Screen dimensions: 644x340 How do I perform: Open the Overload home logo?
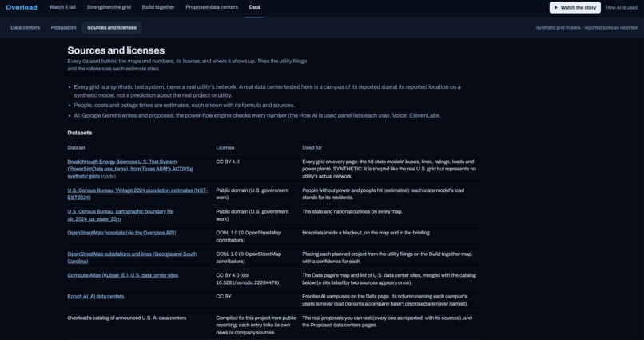[x=22, y=7]
